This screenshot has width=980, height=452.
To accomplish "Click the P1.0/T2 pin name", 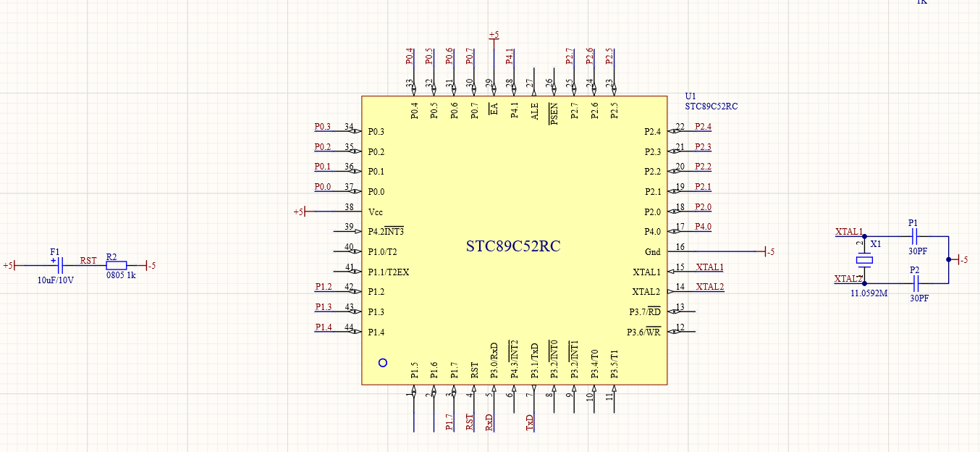I will 382,252.
